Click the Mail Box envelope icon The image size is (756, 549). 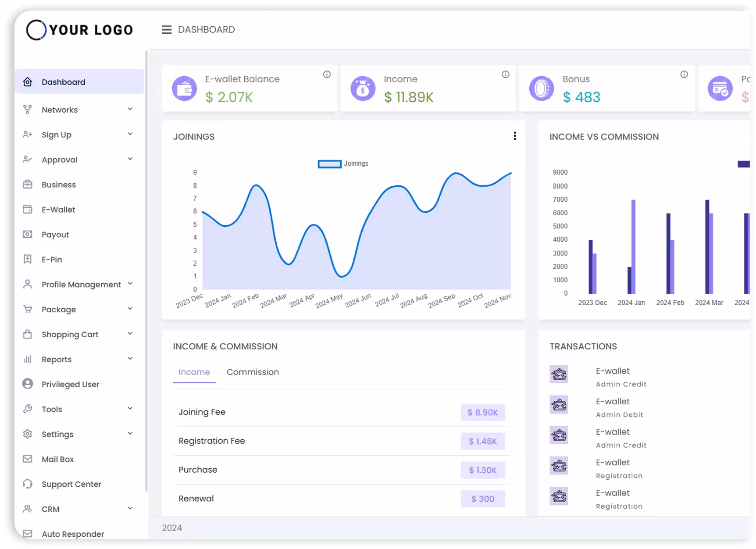pos(28,459)
